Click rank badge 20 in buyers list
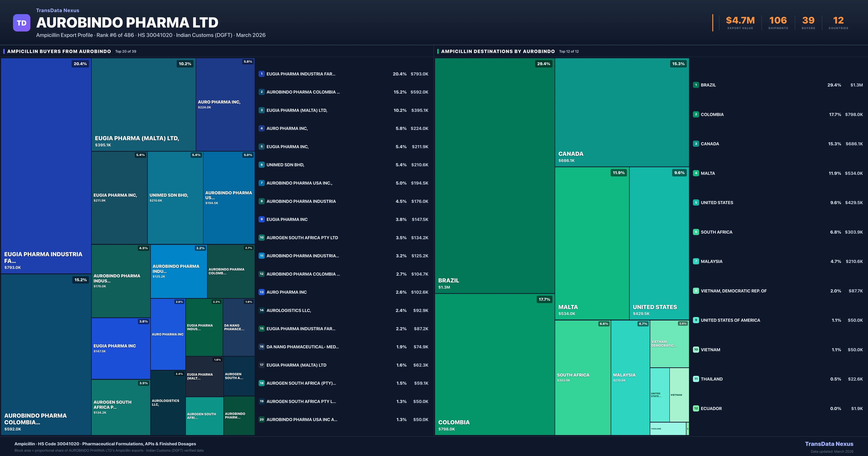Viewport: 868px width, 456px height. [x=261, y=420]
